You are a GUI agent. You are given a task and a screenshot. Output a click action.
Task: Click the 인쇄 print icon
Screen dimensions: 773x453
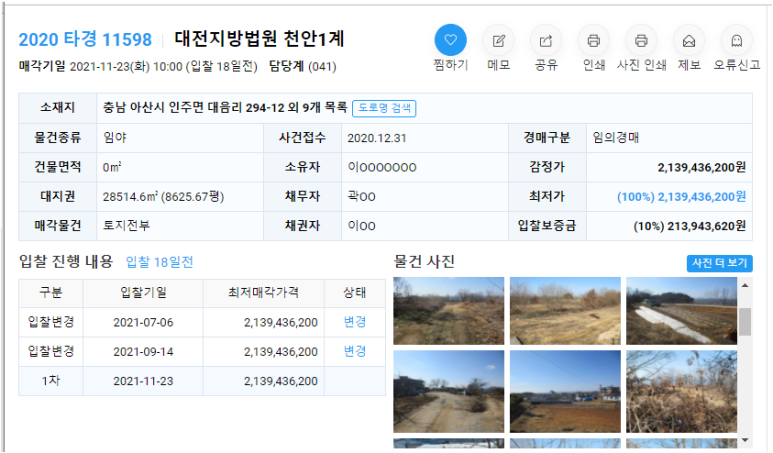tap(594, 40)
